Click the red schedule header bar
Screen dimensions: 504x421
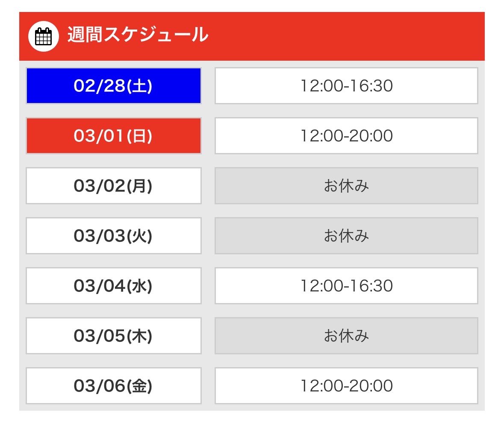(342, 36)
